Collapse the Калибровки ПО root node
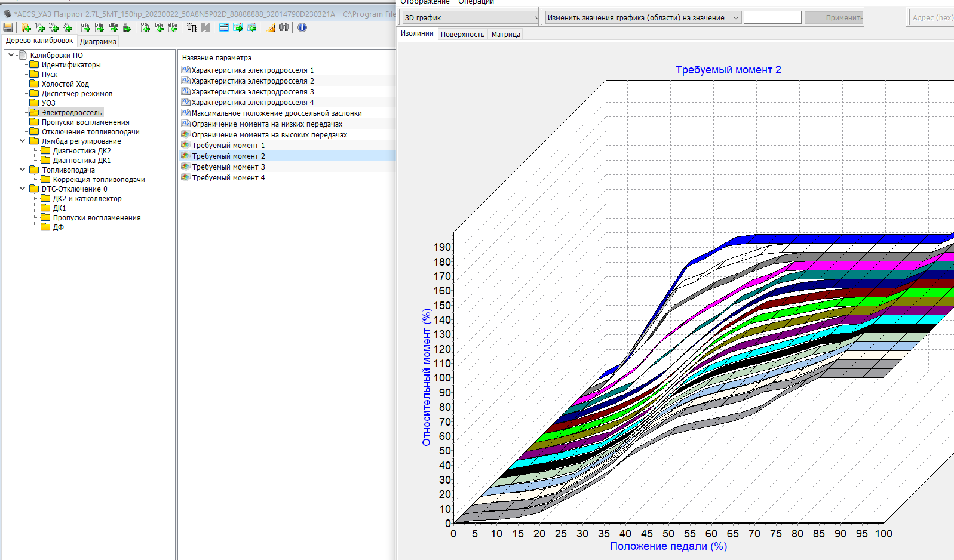This screenshot has width=954, height=560. (11, 55)
